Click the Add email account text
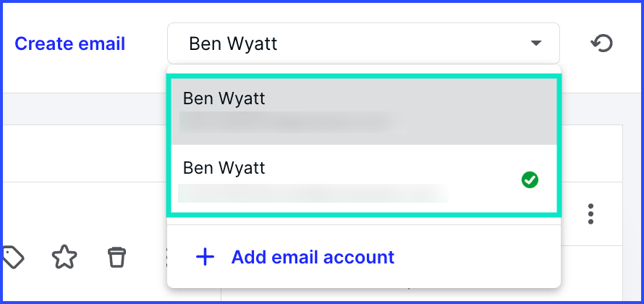 tap(313, 257)
